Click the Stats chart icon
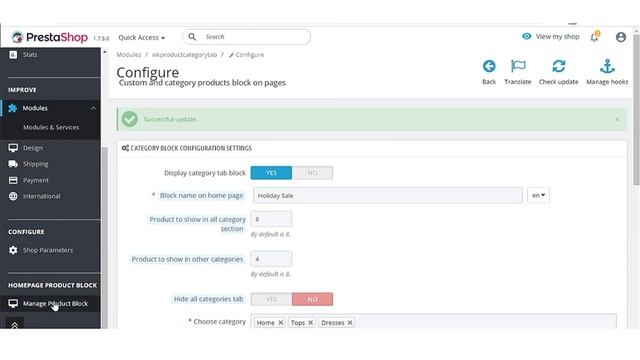The image size is (640, 360). (13, 54)
